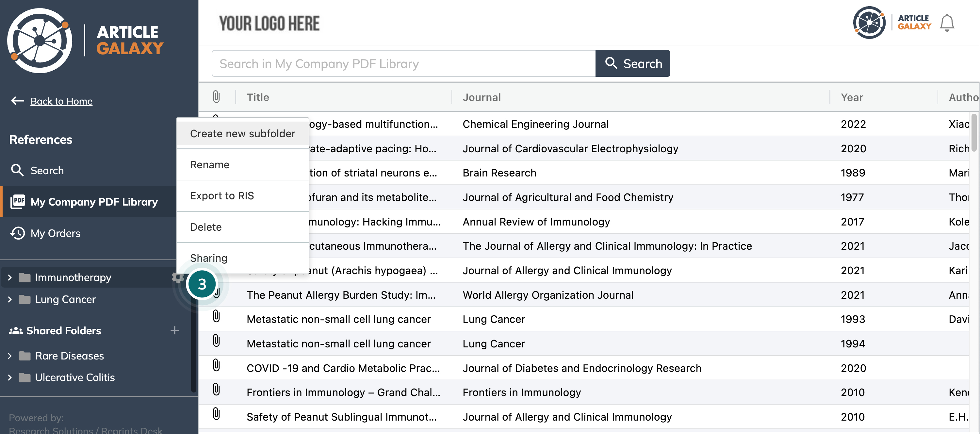
Task: Click the YOUR LOGO HERE placeholder
Action: [x=269, y=24]
